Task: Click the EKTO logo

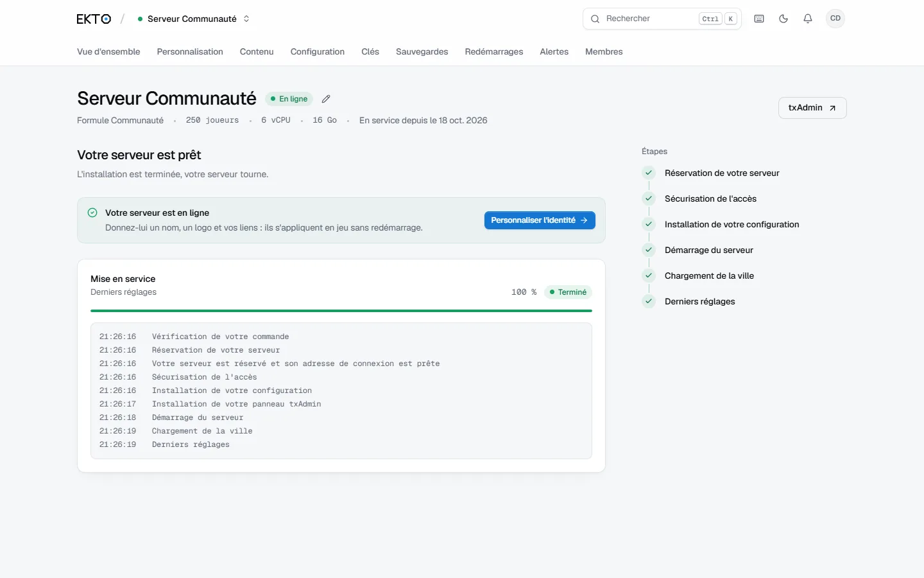Action: (94, 19)
